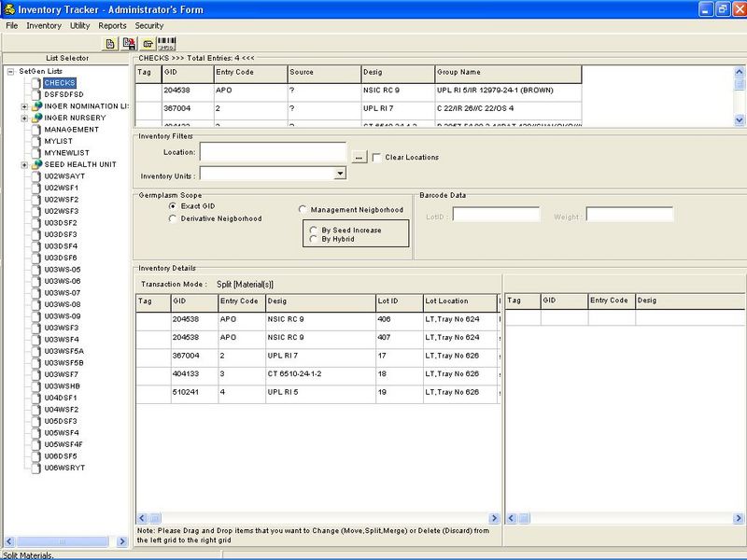Open the File menu
This screenshot has width=747, height=560.
[x=12, y=26]
